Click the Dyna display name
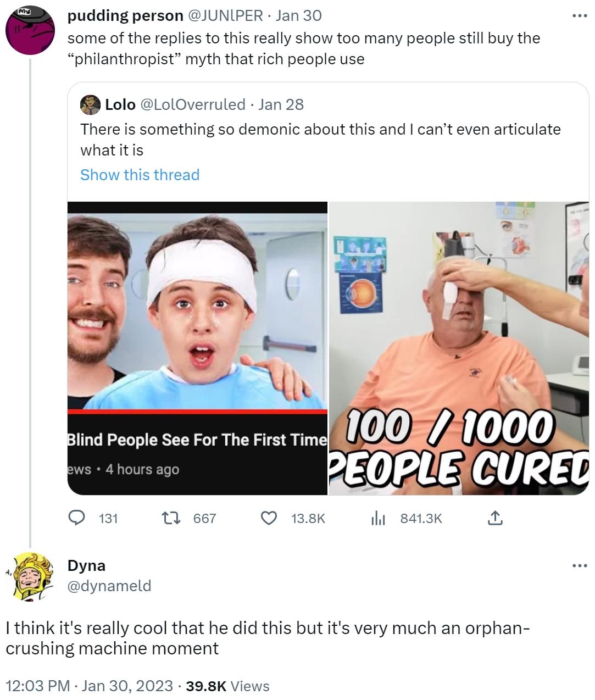 (86, 565)
